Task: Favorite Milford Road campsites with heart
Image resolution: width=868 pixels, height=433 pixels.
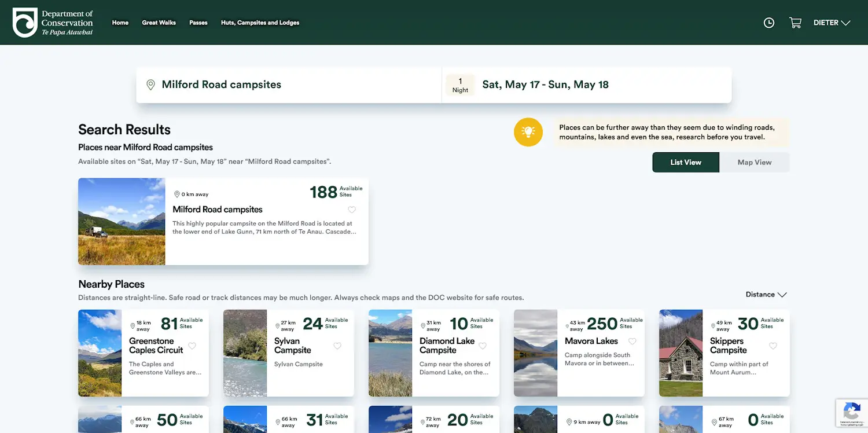Action: (352, 210)
